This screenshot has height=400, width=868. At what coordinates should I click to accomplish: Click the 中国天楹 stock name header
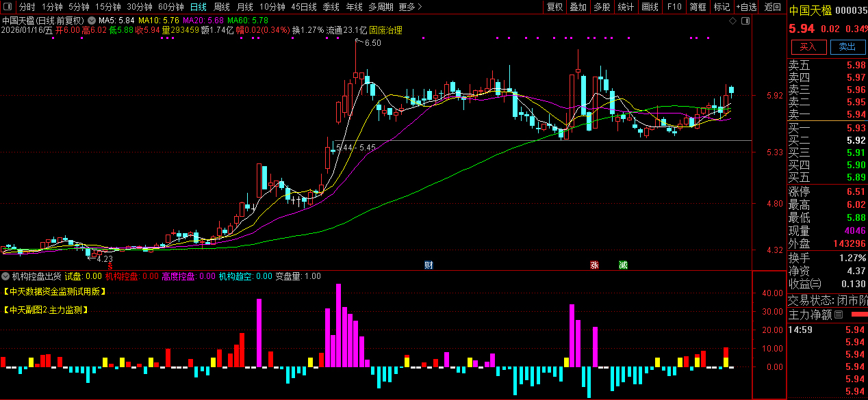810,10
